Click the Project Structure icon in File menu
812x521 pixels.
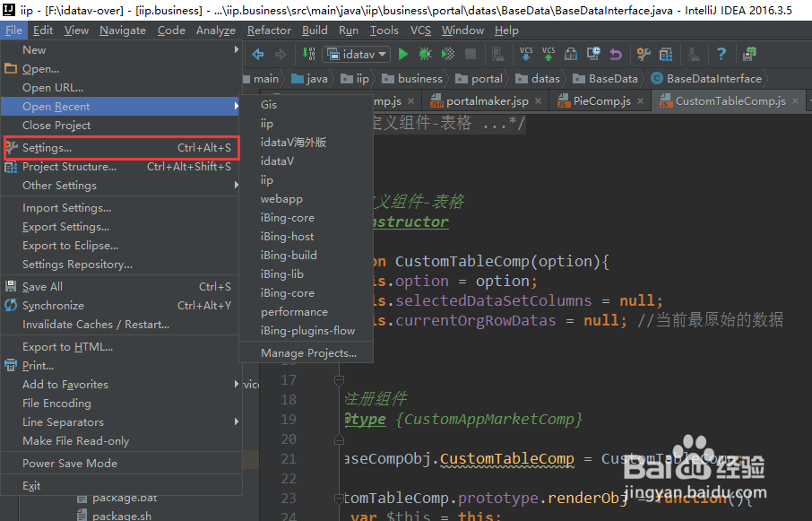[x=11, y=167]
